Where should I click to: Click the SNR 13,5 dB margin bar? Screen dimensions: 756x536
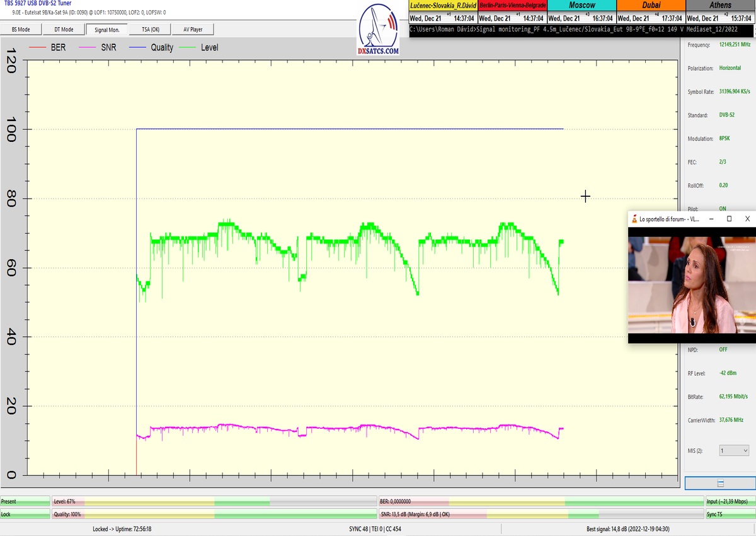(540, 515)
